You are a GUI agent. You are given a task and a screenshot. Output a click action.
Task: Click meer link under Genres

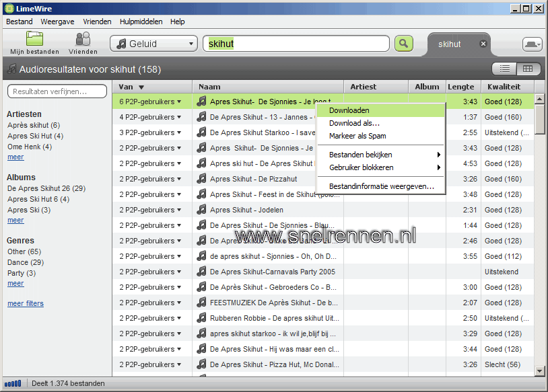(x=15, y=284)
